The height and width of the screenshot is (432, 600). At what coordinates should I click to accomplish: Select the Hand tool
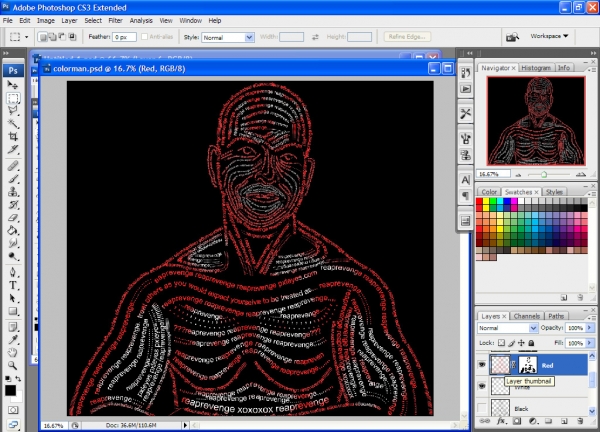click(13, 352)
